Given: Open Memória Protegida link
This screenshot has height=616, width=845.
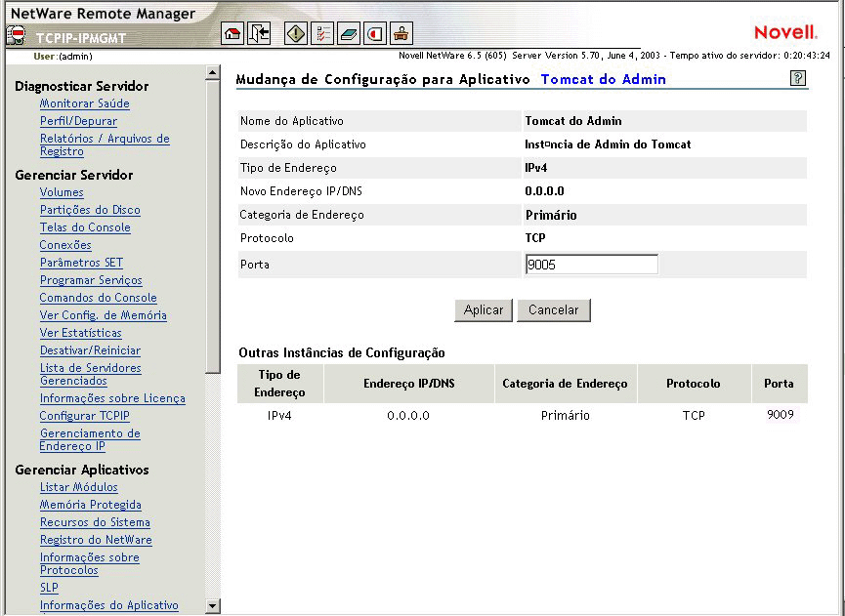Looking at the screenshot, I should coord(91,505).
